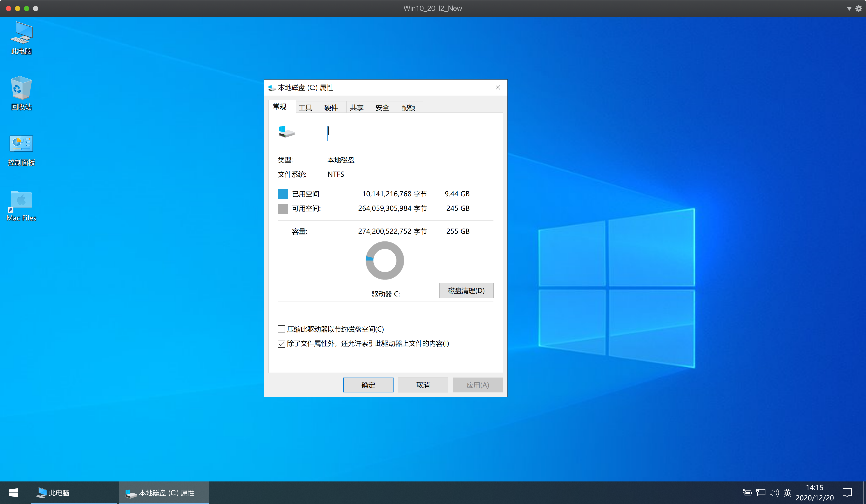Click the greyed-out 应用(A) button
The image size is (866, 504).
[x=478, y=385]
